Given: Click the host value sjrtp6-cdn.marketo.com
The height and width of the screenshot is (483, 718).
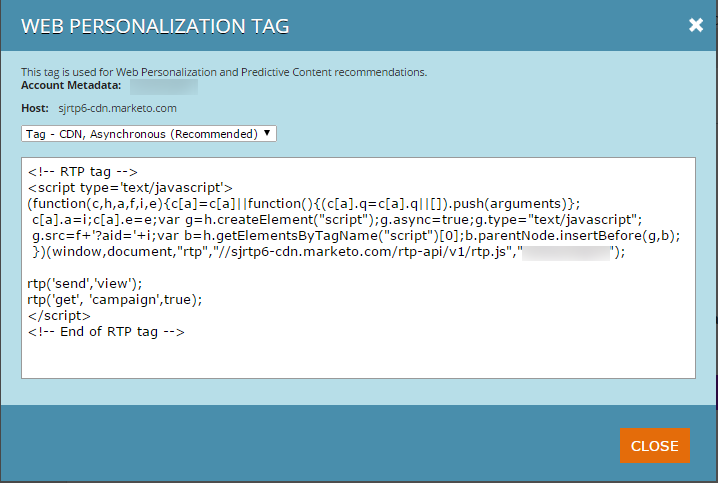Looking at the screenshot, I should [117, 109].
